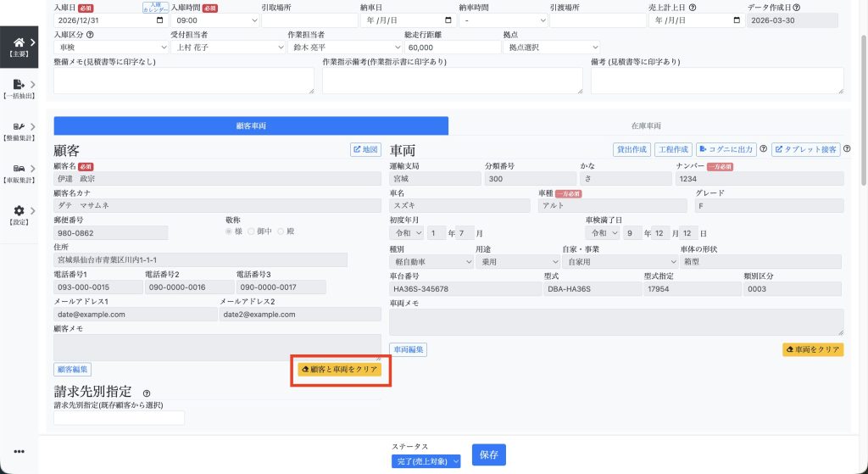Click the 地図 map button
Viewport: 868px width, 474px height.
365,149
